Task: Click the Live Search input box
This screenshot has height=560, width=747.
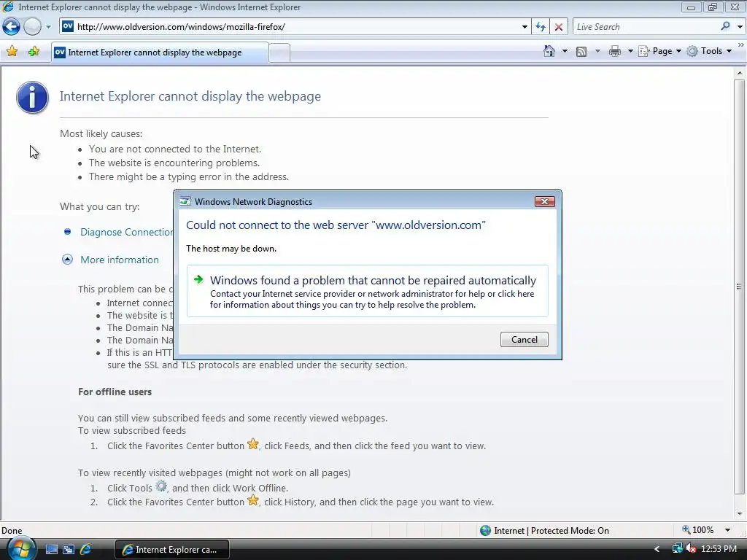Action: (x=646, y=27)
